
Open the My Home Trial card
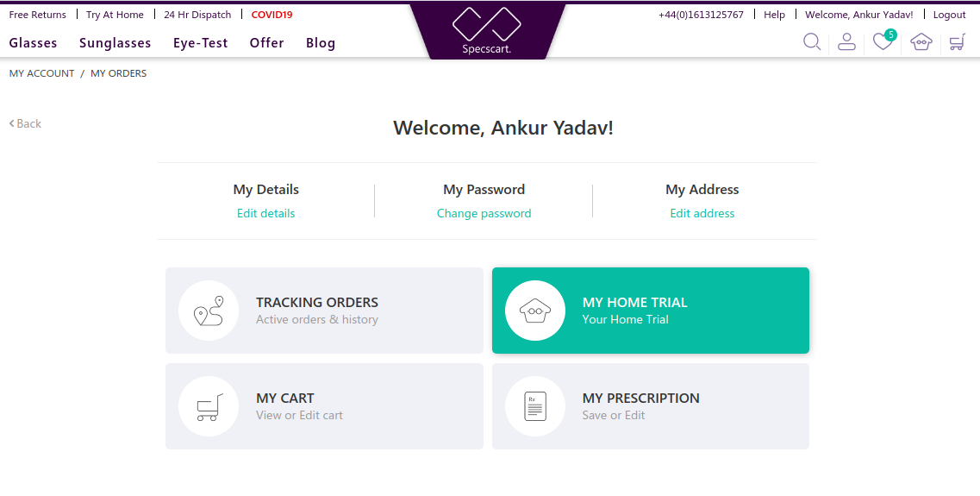(651, 311)
